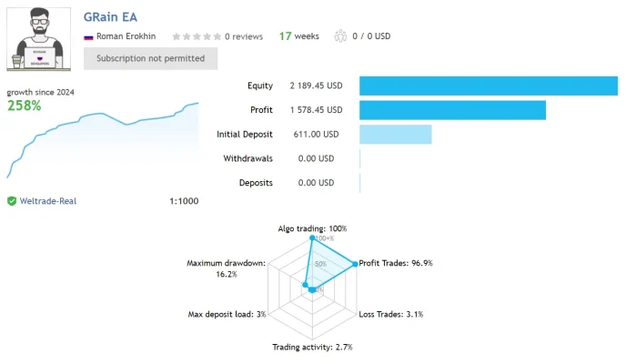Click the Russian flag icon

click(x=88, y=37)
